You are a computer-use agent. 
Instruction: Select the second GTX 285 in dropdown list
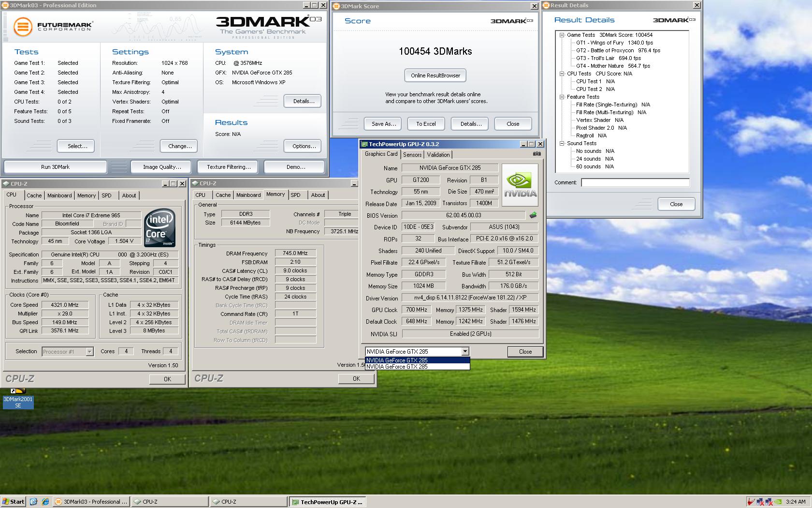pos(417,367)
